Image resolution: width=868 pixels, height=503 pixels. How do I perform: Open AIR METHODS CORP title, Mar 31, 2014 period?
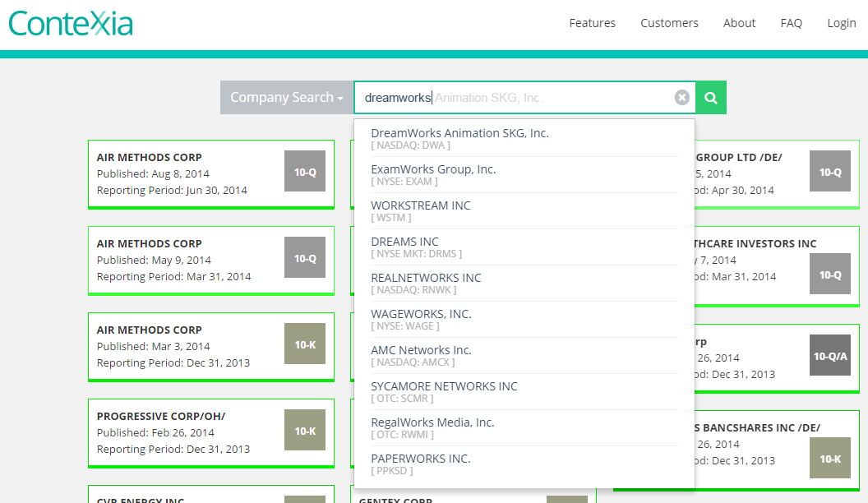tap(150, 243)
